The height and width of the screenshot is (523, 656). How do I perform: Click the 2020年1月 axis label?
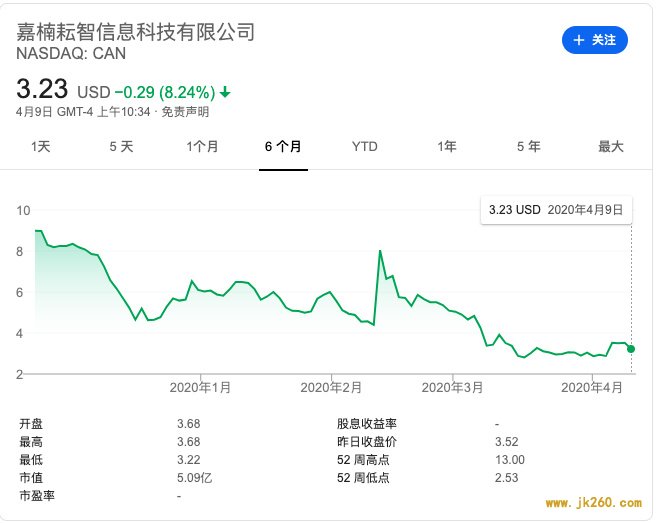[200, 387]
